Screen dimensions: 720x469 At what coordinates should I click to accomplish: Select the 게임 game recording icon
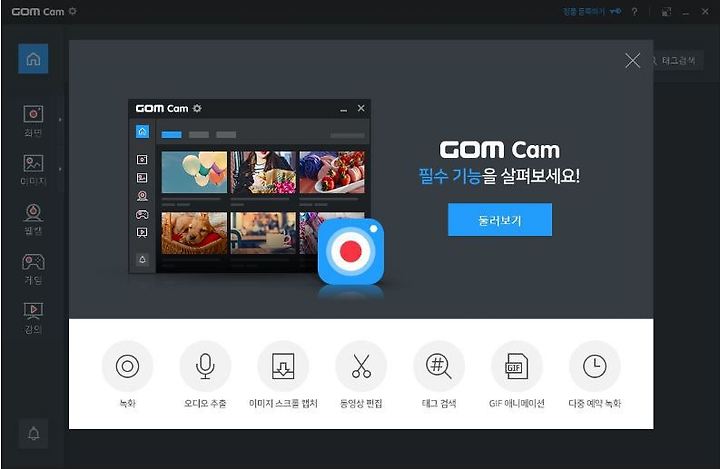pyautogui.click(x=33, y=262)
